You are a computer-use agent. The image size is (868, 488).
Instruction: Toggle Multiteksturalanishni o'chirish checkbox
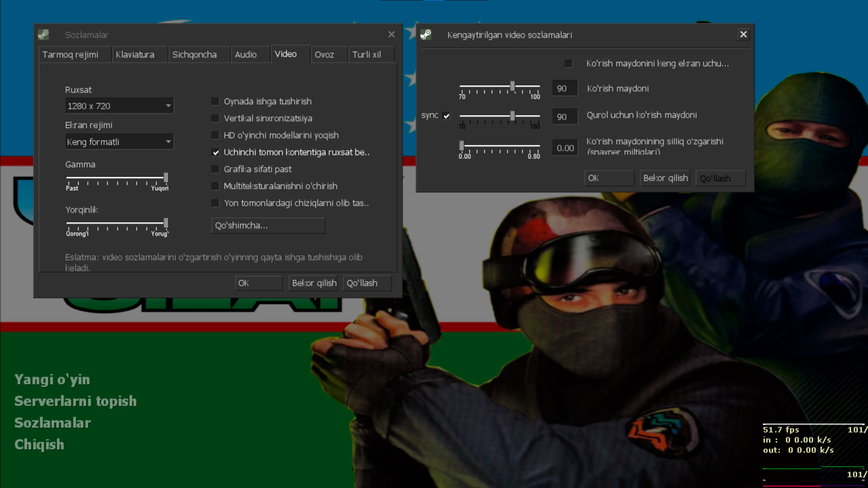pyautogui.click(x=215, y=186)
